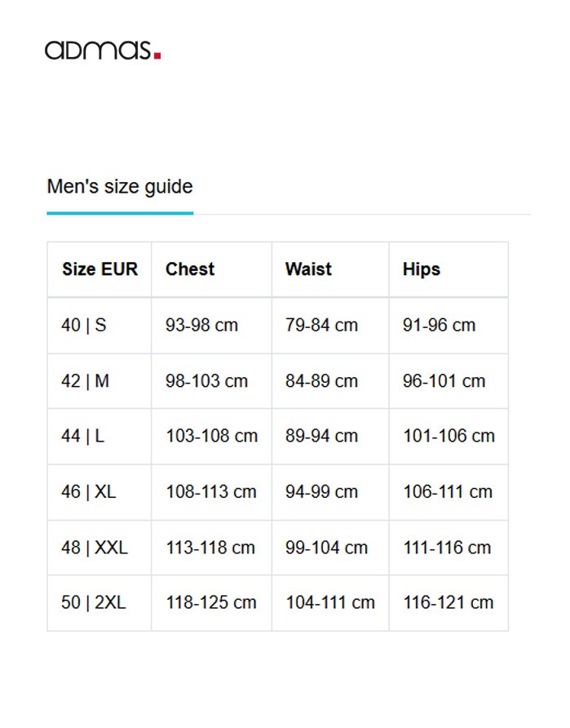Select the 46 | XL size cell

88,491
